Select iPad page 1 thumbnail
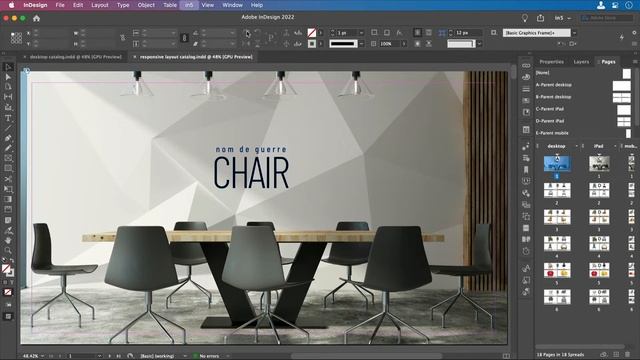Screen dimensions: 640x360 [x=599, y=163]
